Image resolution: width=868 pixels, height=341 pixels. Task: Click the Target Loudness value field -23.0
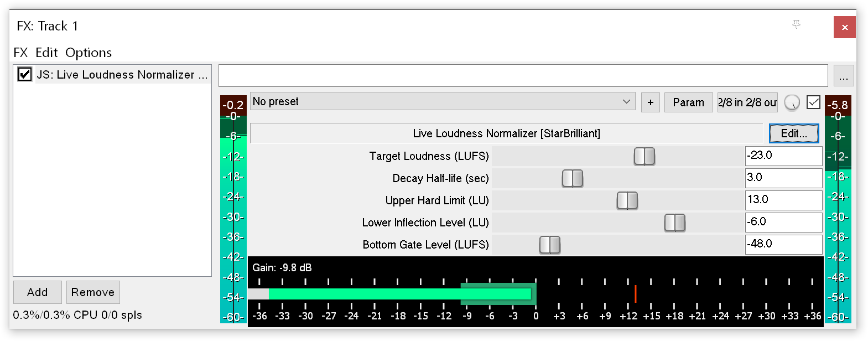pyautogui.click(x=783, y=156)
